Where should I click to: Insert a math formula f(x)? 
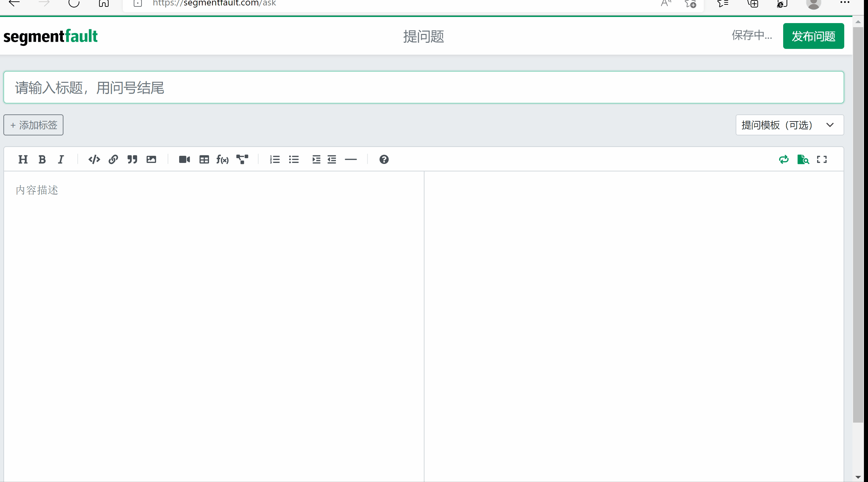pos(223,159)
